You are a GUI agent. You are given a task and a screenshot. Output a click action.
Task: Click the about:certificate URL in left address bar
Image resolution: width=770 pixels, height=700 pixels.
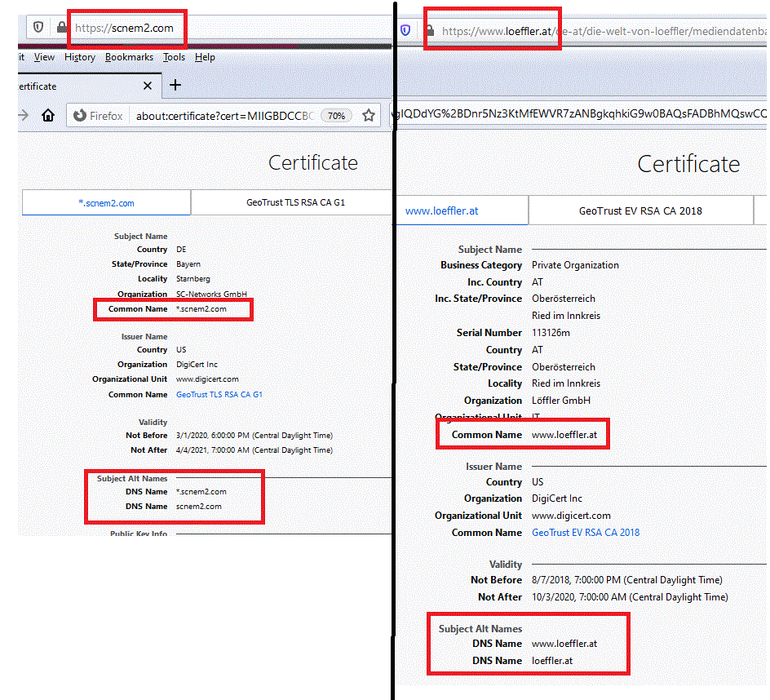(225, 116)
